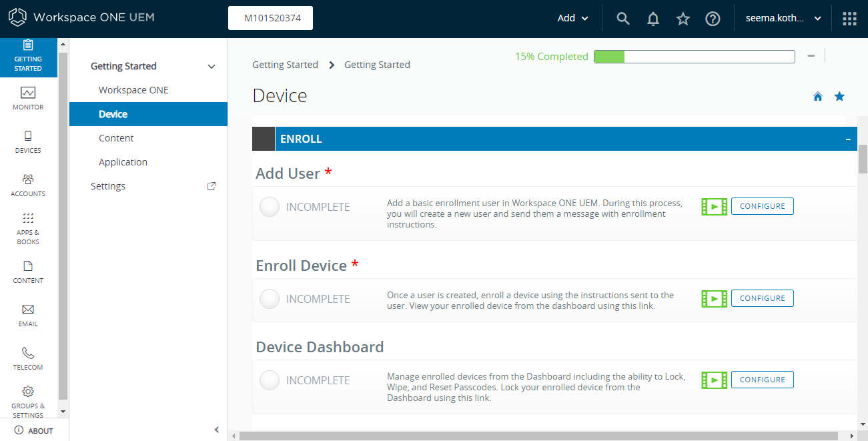868x441 pixels.
Task: Select Workspace ONE menu item
Action: [x=133, y=90]
